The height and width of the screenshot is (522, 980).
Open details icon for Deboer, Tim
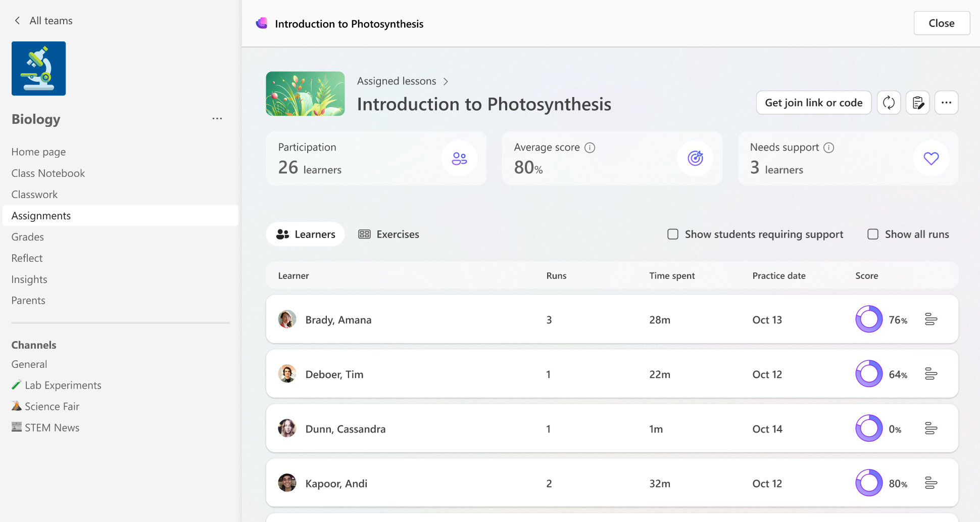click(931, 374)
